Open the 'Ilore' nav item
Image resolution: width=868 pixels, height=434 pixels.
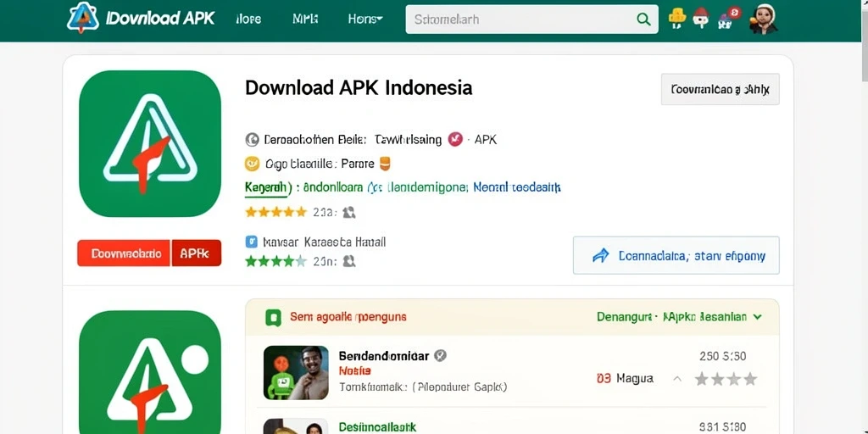[x=248, y=19]
